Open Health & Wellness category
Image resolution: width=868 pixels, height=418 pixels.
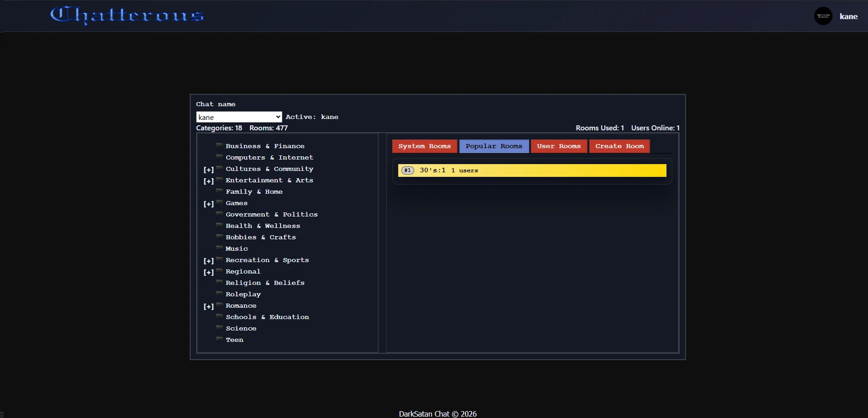click(263, 226)
